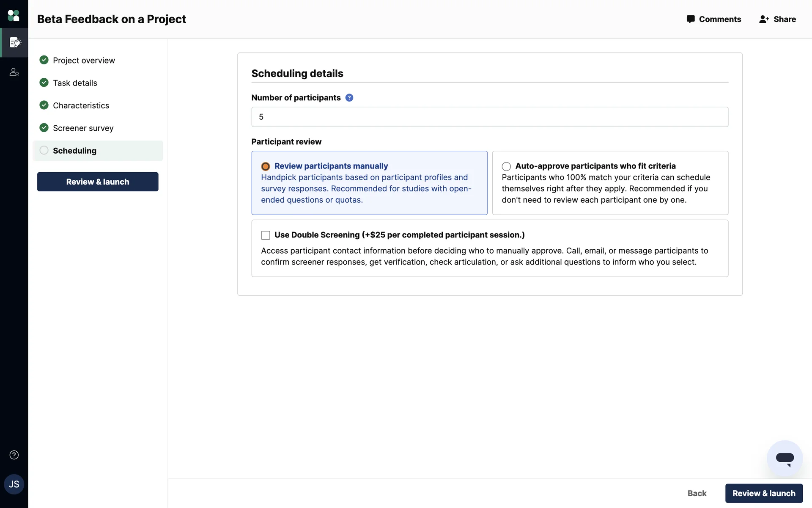Select the Scheduling step
Image resolution: width=812 pixels, height=508 pixels.
pyautogui.click(x=74, y=151)
